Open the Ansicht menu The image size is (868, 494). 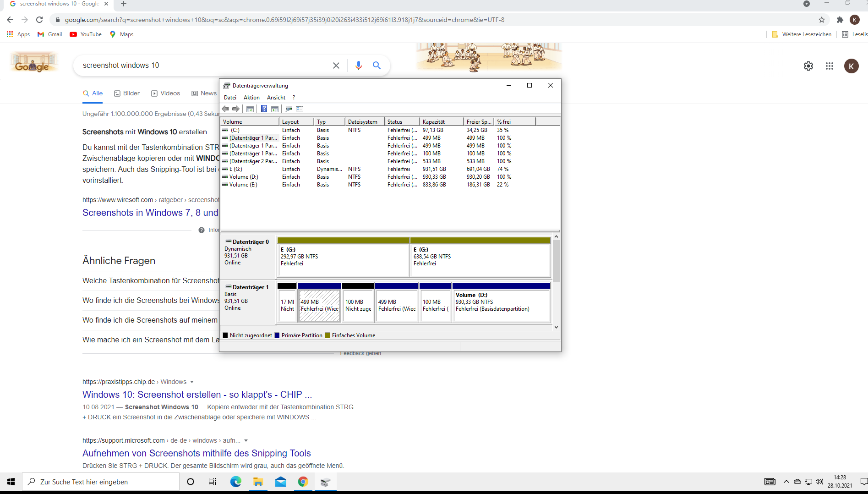coord(276,97)
